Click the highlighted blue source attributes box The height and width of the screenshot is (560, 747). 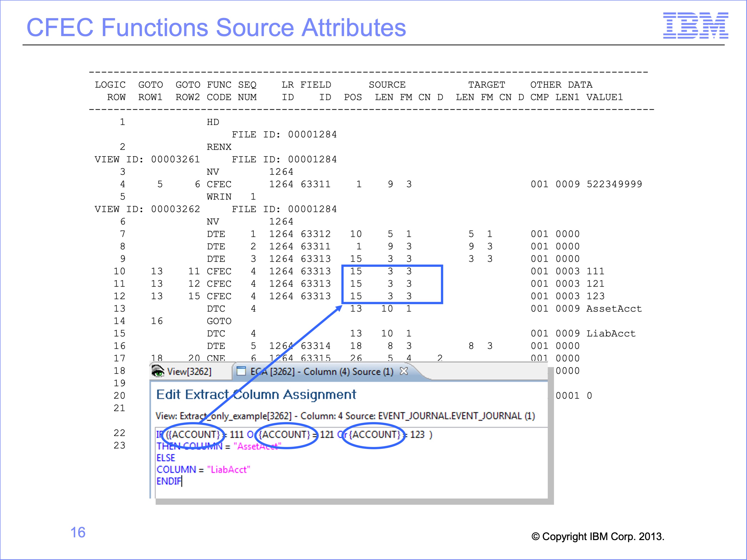coord(392,284)
